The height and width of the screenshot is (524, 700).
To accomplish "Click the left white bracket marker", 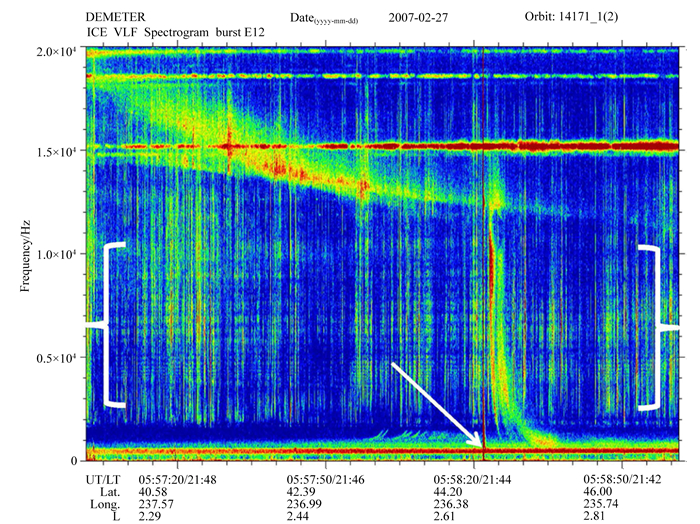I will tap(112, 325).
